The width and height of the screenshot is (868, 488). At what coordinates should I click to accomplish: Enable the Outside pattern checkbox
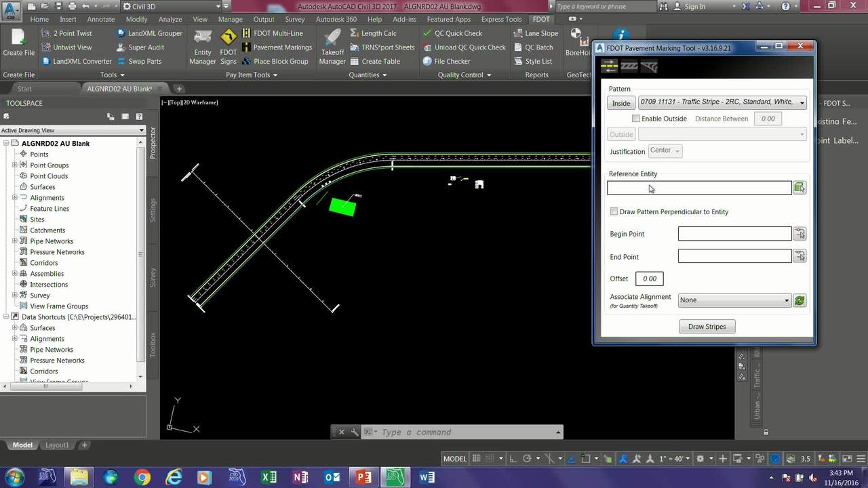(x=635, y=119)
